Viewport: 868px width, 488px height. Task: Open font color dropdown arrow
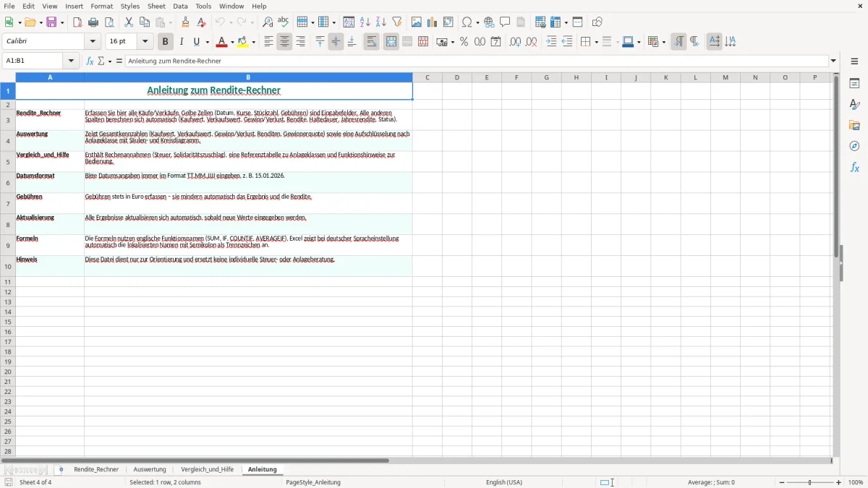pos(232,42)
